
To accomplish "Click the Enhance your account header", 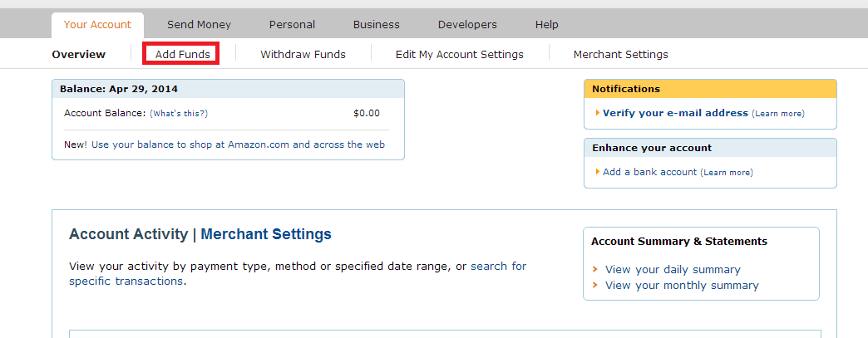I will [710, 148].
